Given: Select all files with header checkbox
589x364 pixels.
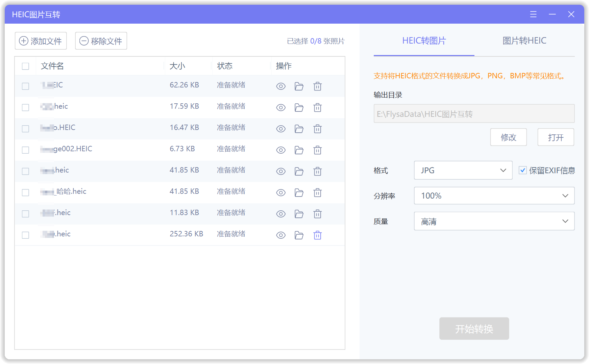Looking at the screenshot, I should [x=25, y=66].
